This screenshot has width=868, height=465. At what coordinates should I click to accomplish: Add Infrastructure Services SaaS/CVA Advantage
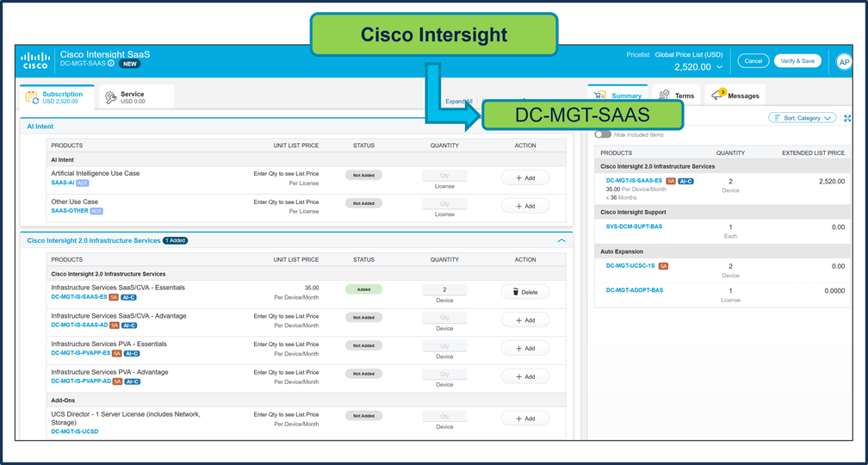[x=525, y=320]
